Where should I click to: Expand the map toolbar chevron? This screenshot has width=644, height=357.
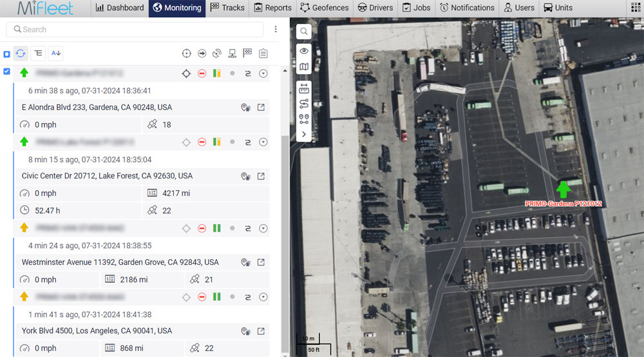pyautogui.click(x=304, y=134)
